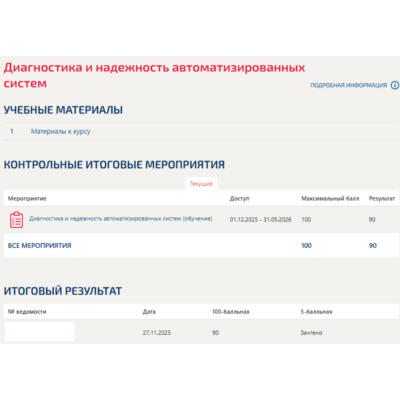Click the blank № ведомости cell
This screenshot has height=400, width=400.
coord(40,332)
